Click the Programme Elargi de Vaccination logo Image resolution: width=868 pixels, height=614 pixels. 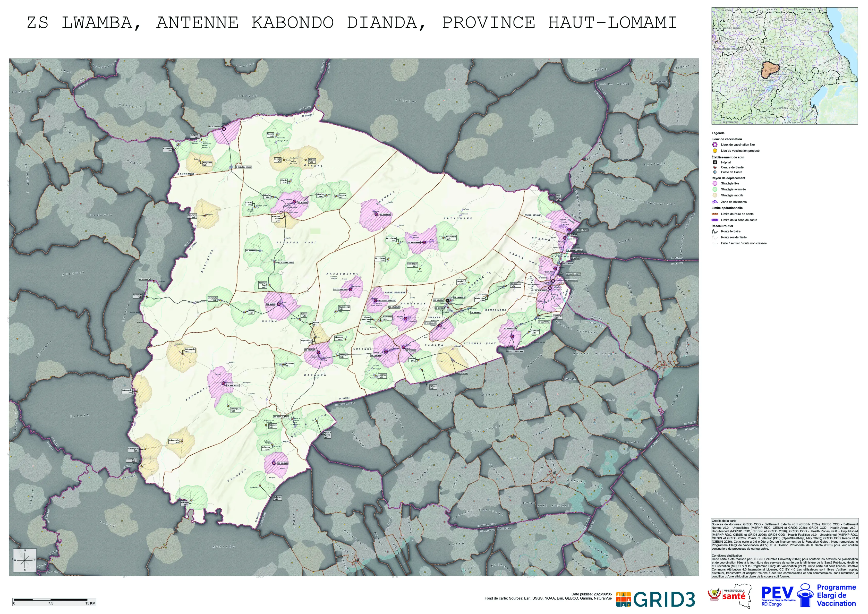click(x=827, y=595)
